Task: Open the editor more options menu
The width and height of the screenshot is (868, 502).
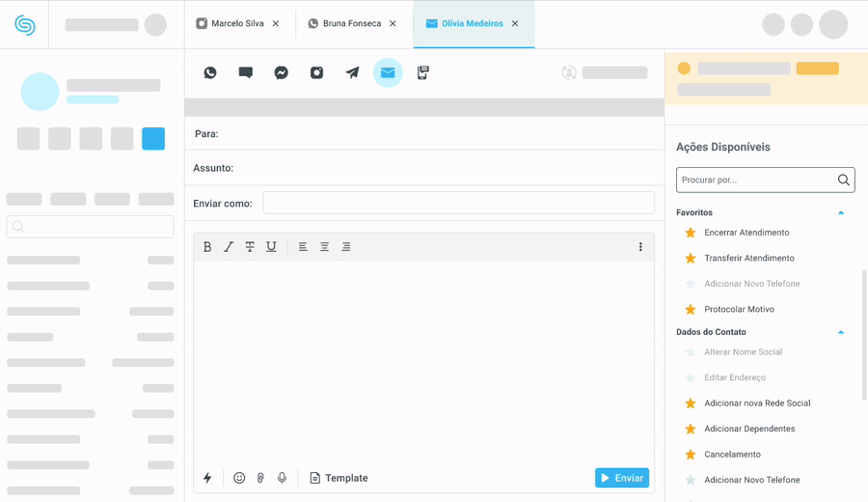Action: (640, 247)
